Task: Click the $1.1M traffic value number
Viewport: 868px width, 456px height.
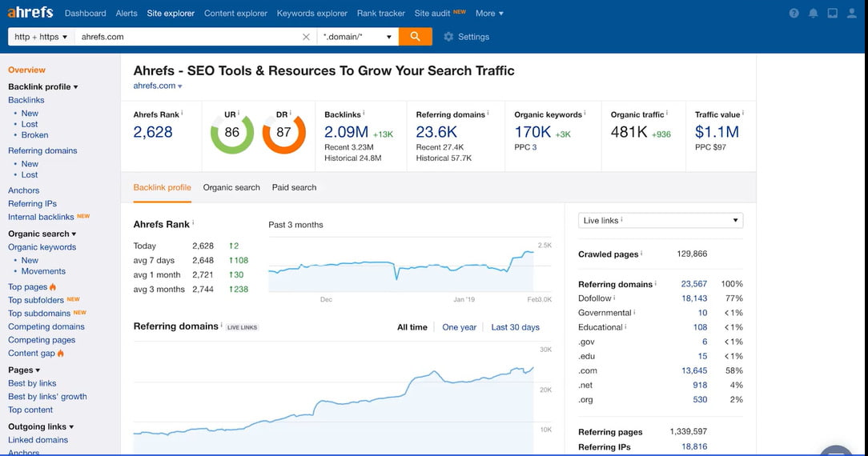Action: click(x=717, y=132)
